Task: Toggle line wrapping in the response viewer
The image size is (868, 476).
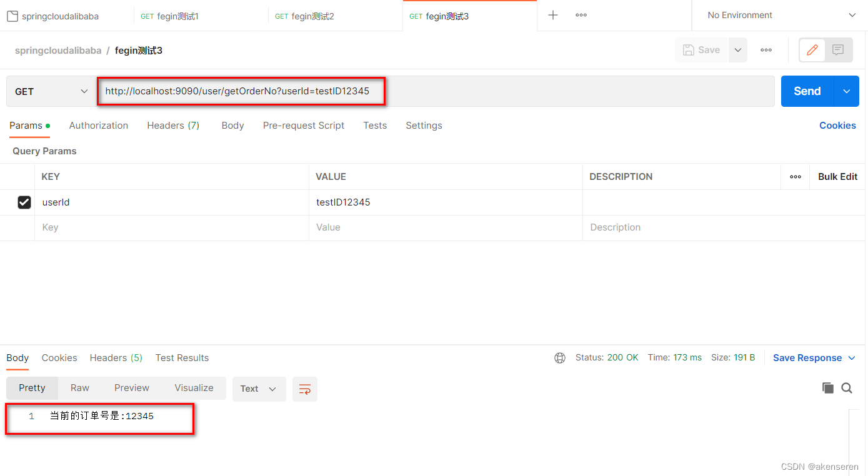Action: (x=304, y=388)
